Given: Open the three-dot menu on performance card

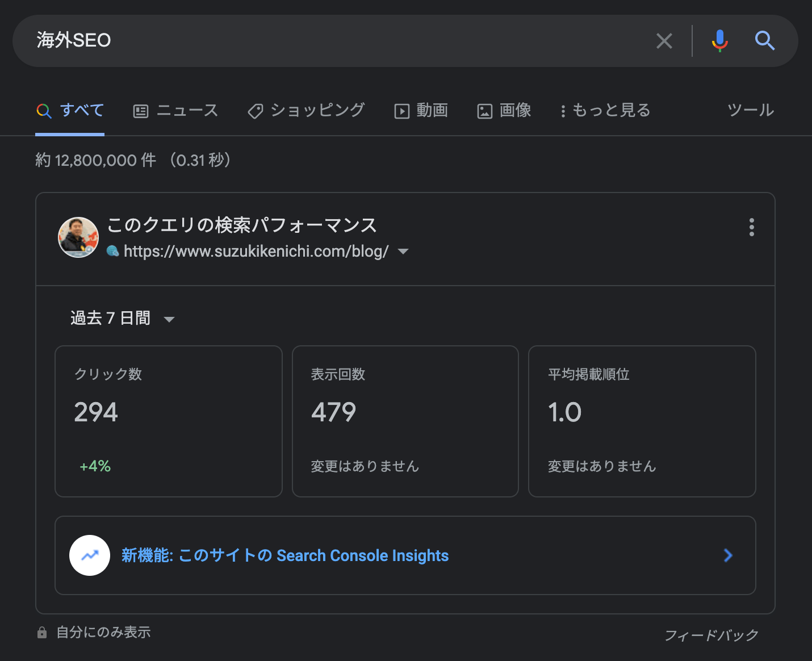Looking at the screenshot, I should (751, 227).
